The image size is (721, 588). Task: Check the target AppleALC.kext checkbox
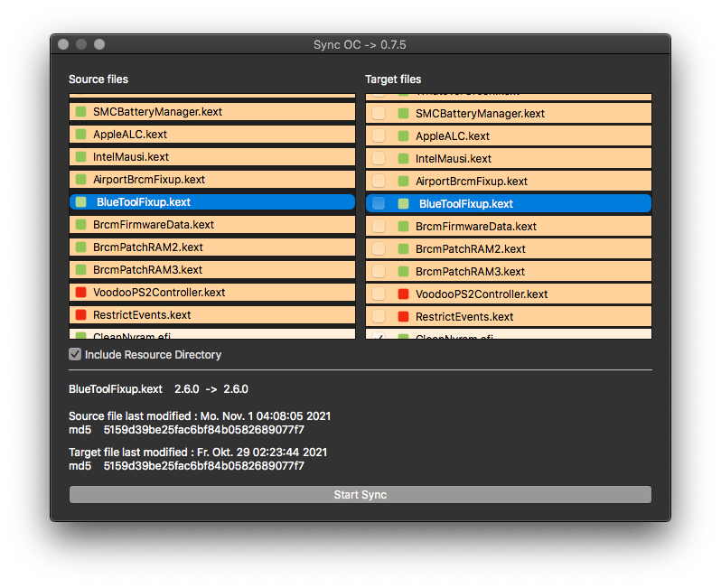click(379, 135)
